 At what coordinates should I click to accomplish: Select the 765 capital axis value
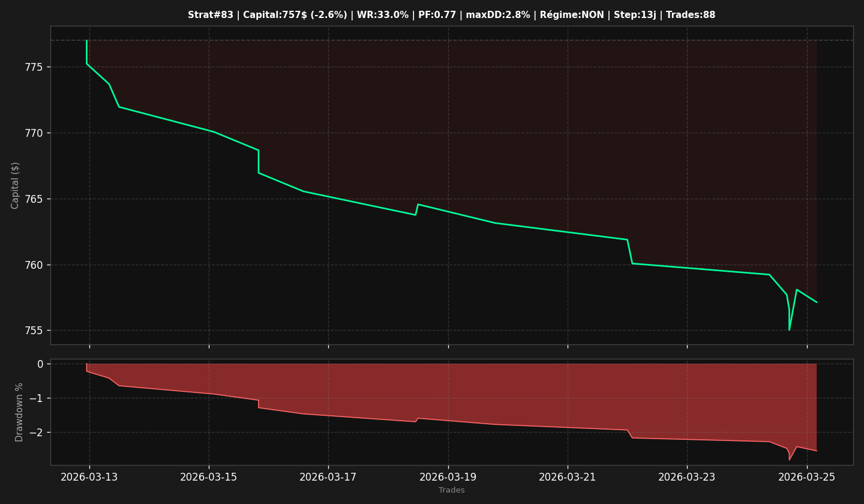(35, 199)
